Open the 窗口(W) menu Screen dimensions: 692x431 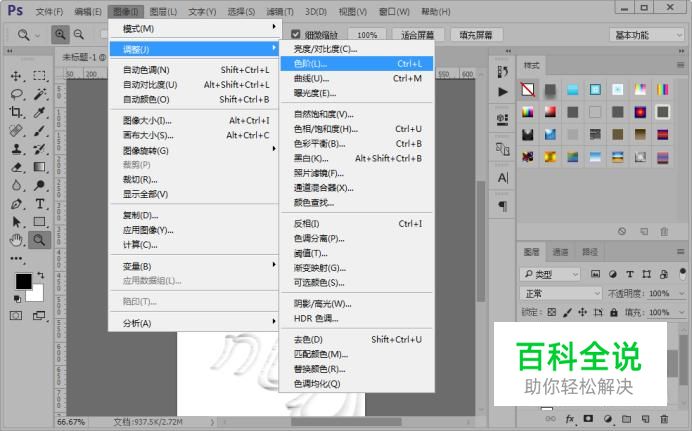(x=394, y=11)
